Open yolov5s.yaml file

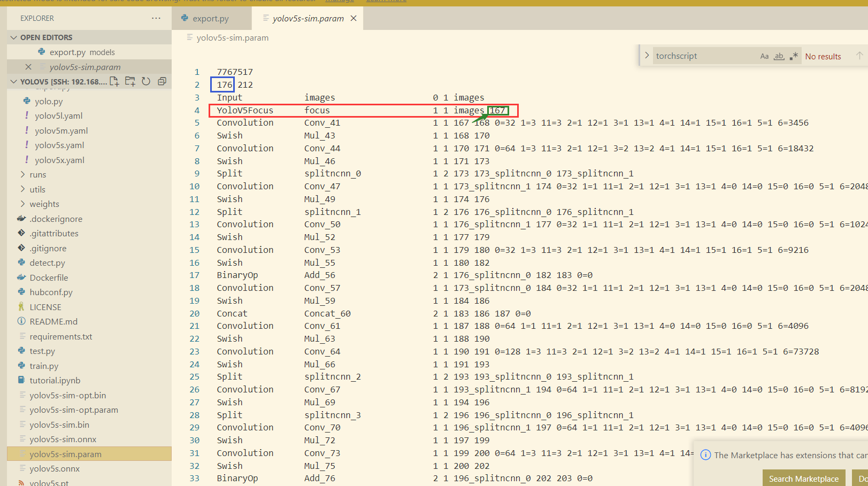point(59,145)
